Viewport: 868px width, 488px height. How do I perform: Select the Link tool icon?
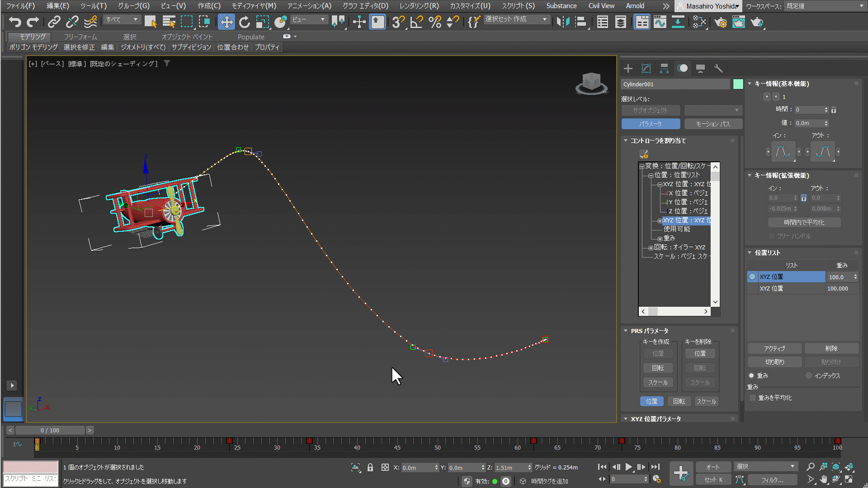pos(54,22)
